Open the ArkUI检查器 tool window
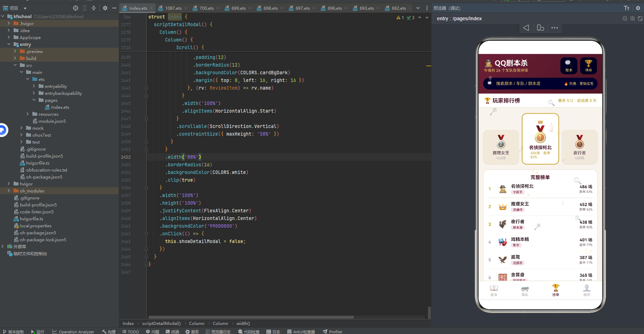This screenshot has width=644, height=334. click(x=301, y=332)
